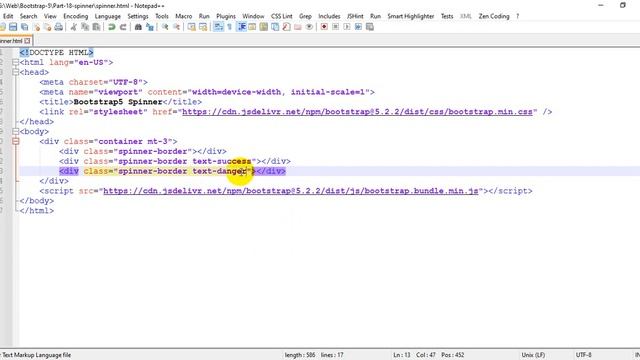Click the Redo arrow icon

pyautogui.click(x=123, y=27)
